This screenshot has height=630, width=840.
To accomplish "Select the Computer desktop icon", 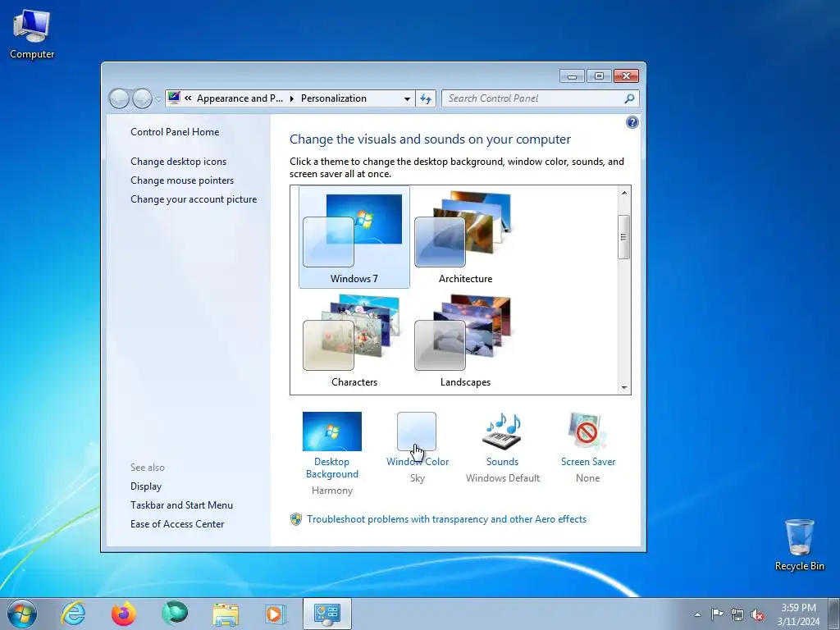I will coord(32,33).
